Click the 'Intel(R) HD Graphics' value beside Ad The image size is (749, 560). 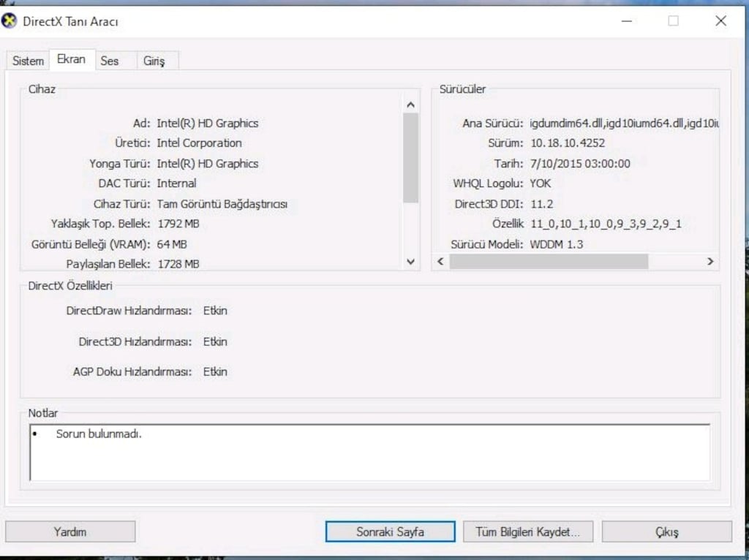[207, 123]
